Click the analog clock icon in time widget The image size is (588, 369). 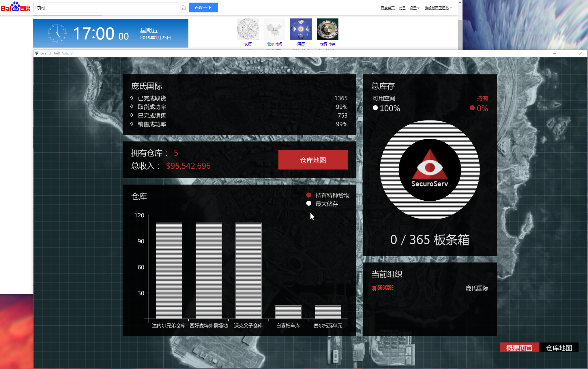click(x=57, y=33)
